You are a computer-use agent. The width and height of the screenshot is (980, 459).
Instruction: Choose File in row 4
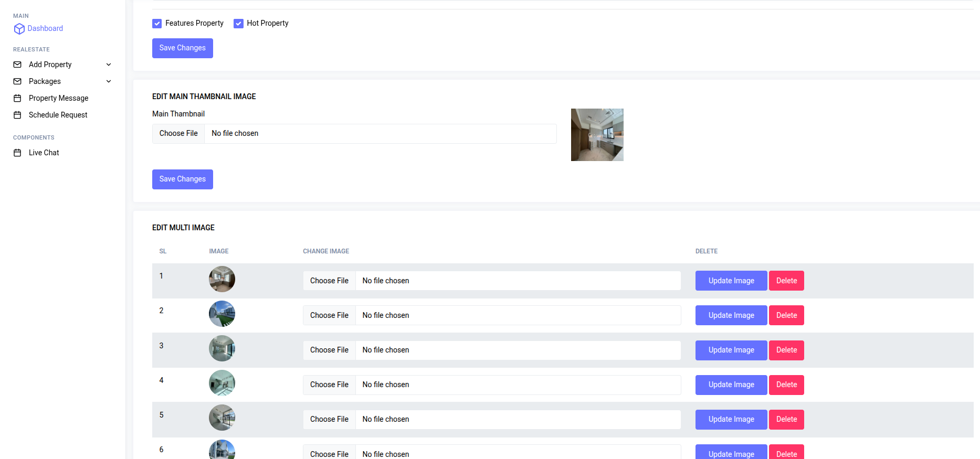(x=329, y=385)
